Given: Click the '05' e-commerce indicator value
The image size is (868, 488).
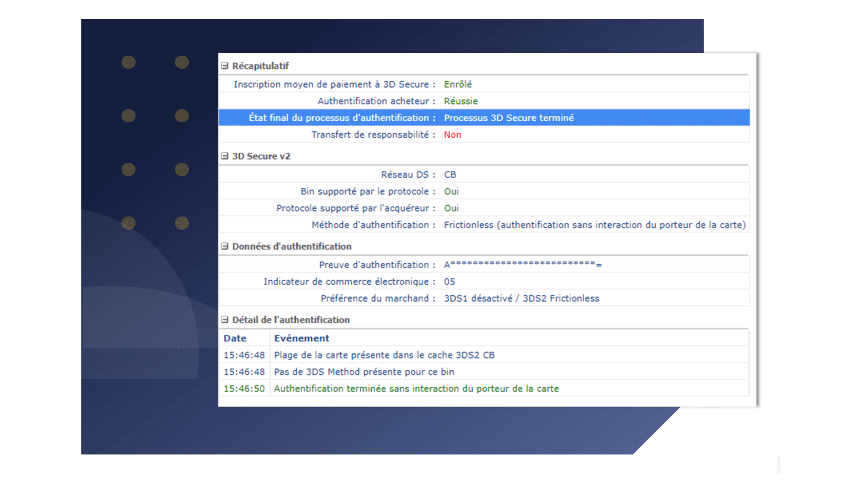Looking at the screenshot, I should 450,281.
